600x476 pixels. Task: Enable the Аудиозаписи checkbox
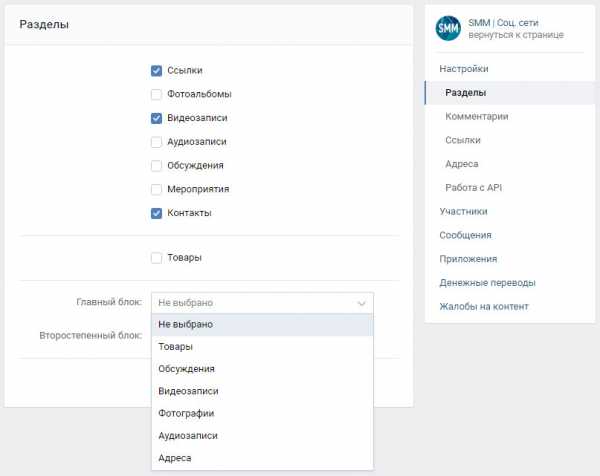click(156, 142)
